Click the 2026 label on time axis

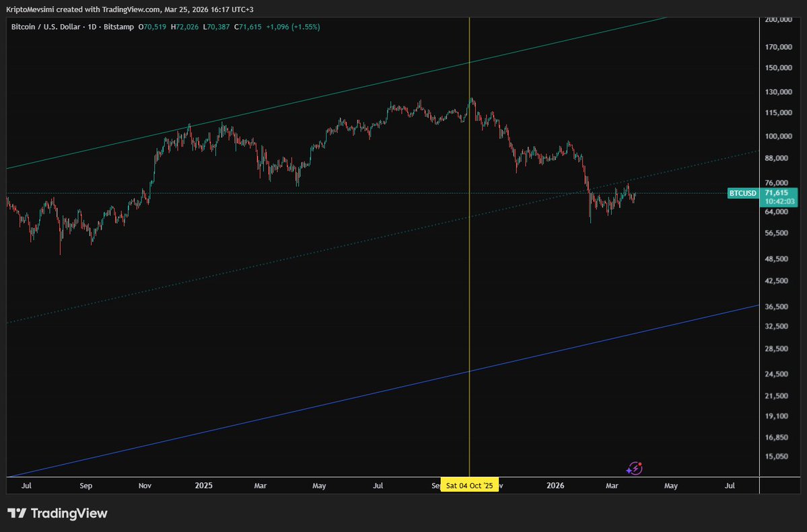[555, 485]
